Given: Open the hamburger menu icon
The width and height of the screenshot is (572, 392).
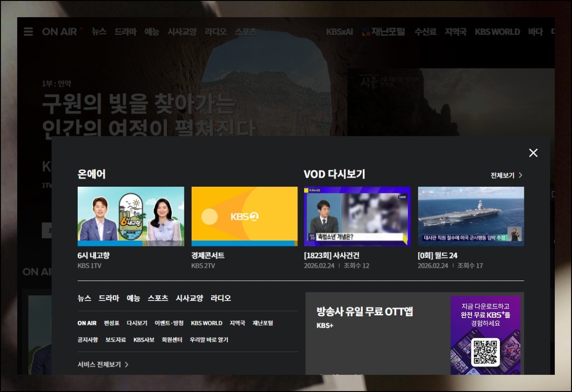Looking at the screenshot, I should pos(29,32).
